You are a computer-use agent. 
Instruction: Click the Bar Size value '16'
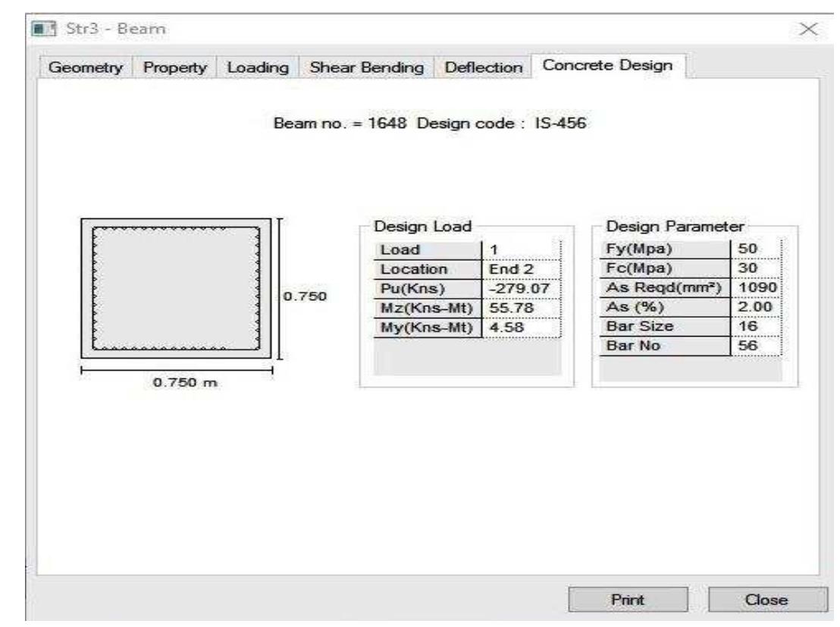pyautogui.click(x=756, y=326)
